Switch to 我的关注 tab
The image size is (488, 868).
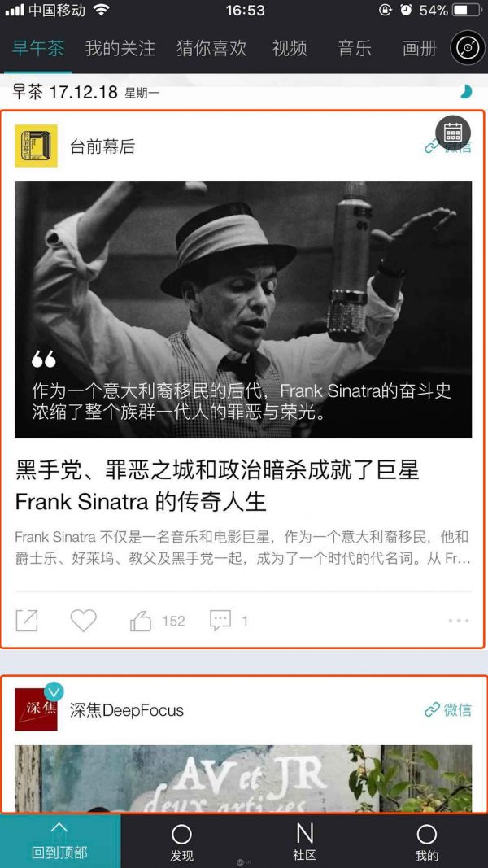pyautogui.click(x=120, y=48)
